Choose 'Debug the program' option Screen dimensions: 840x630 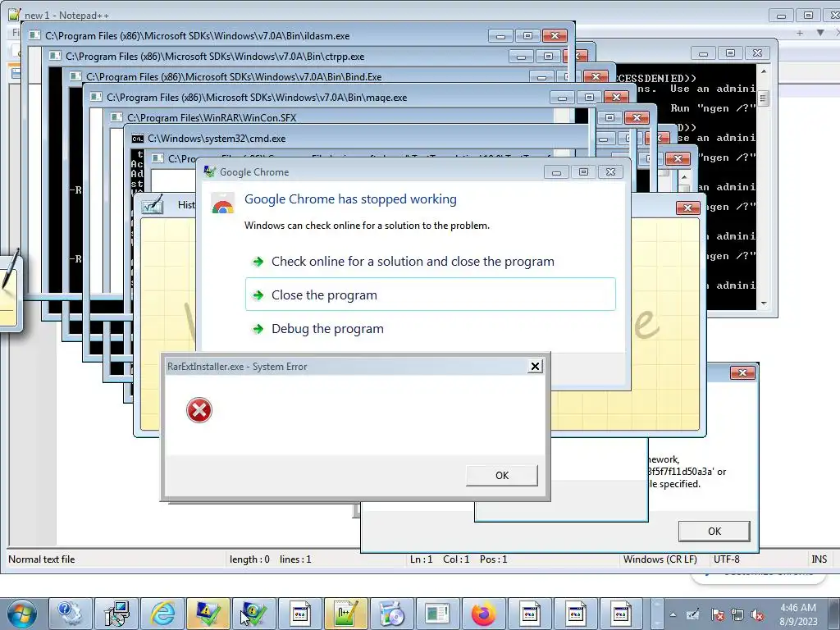point(327,328)
